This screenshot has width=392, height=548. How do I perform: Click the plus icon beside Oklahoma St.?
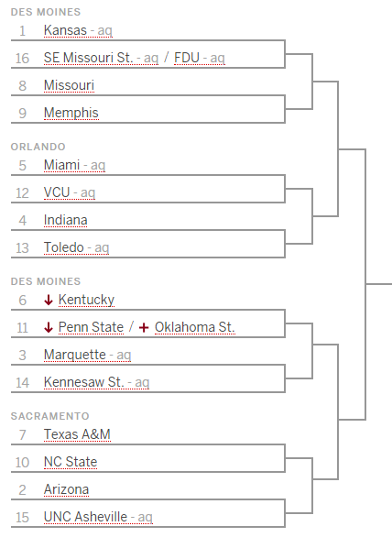[144, 327]
